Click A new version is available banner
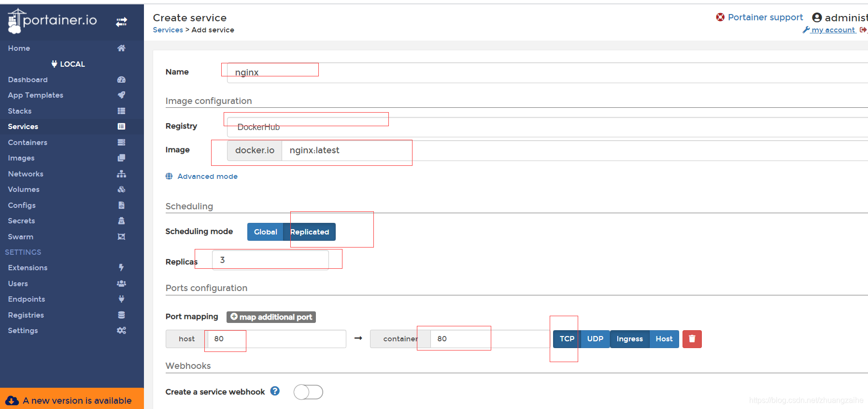Image resolution: width=868 pixels, height=409 pixels. pyautogui.click(x=72, y=398)
